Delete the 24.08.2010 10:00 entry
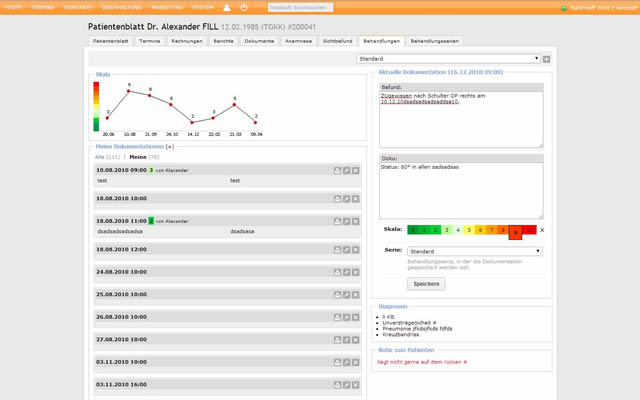 (x=356, y=272)
